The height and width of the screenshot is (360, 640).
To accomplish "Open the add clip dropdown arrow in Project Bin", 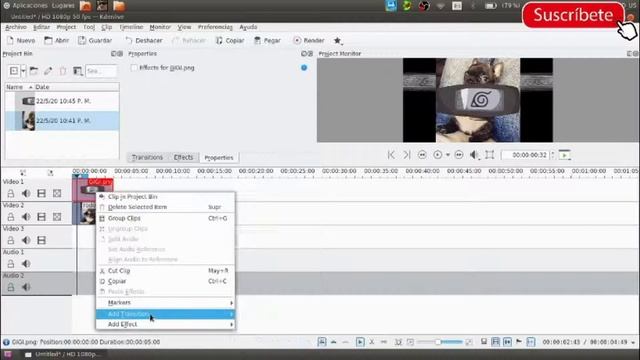I will [23, 71].
